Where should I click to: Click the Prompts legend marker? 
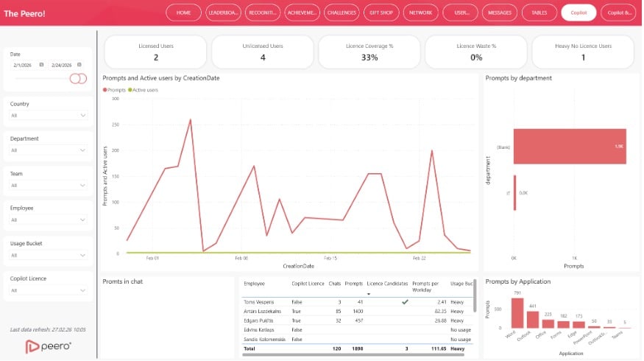tap(106, 89)
